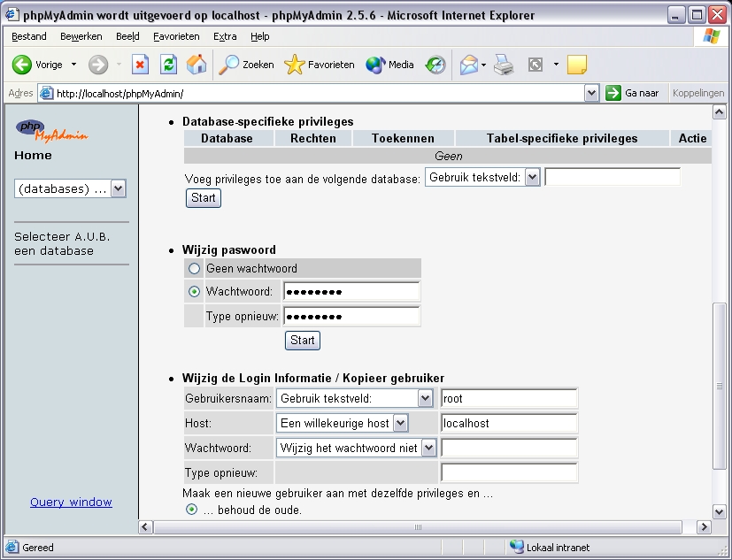
Task: Open the Favorieten star toolbar button
Action: tap(320, 65)
